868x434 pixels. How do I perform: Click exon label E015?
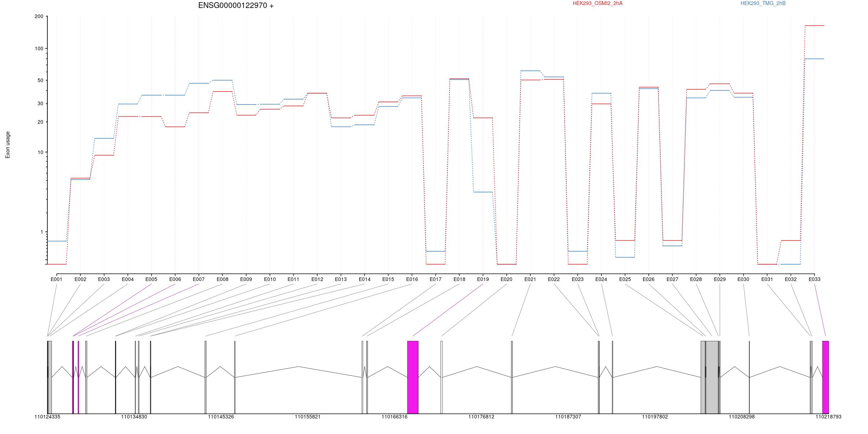[388, 279]
